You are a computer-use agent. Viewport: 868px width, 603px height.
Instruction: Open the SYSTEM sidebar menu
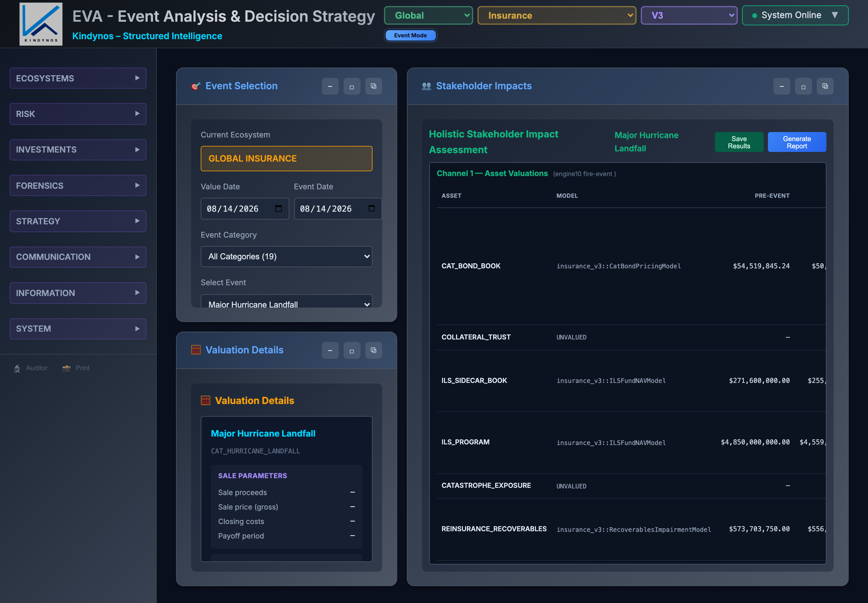[78, 329]
